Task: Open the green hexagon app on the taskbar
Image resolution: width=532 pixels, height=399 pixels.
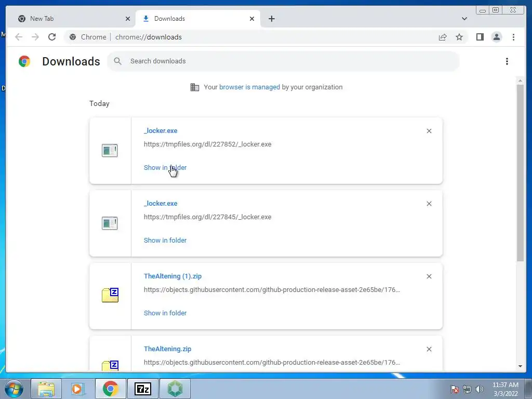Action: click(175, 389)
